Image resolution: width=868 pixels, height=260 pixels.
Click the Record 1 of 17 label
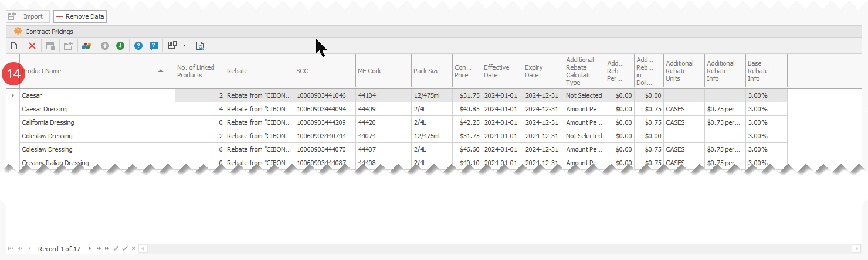59,249
